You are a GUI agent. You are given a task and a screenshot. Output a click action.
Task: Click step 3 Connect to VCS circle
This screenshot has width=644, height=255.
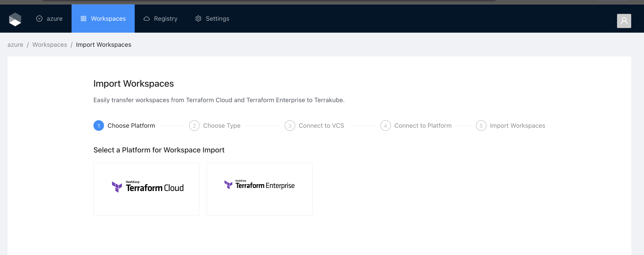[290, 126]
